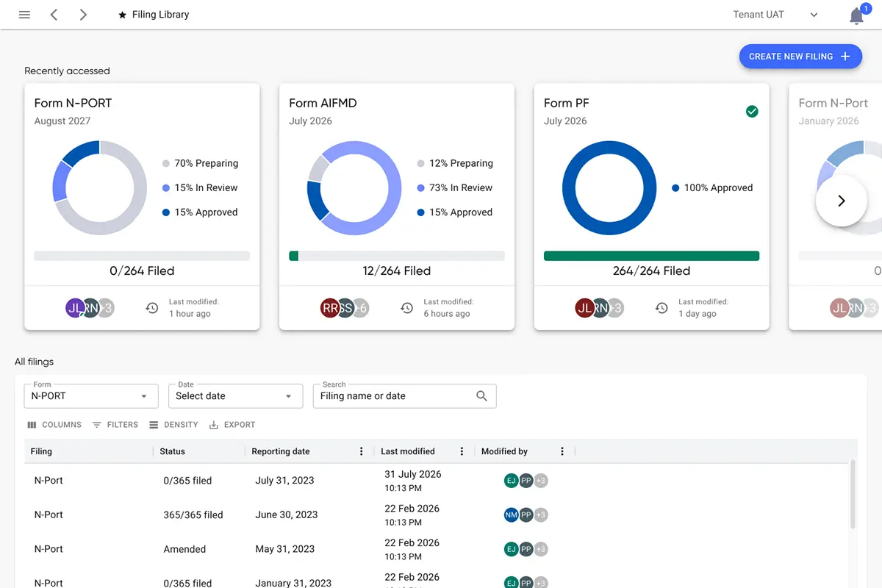
Task: Click the forward navigation arrow
Action: pyautogui.click(x=83, y=15)
